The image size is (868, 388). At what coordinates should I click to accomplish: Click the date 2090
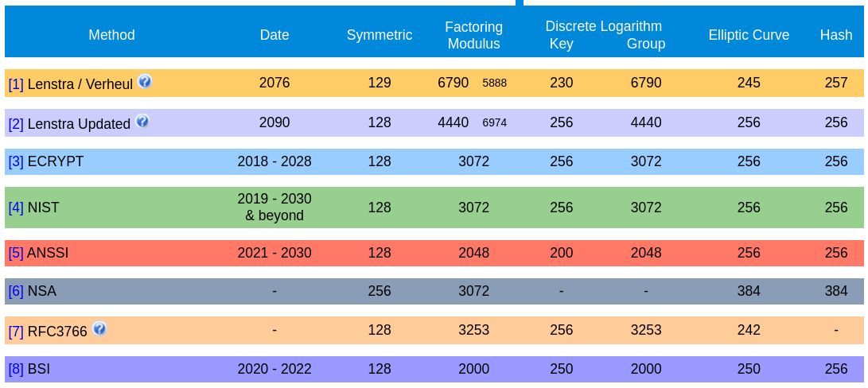(x=274, y=122)
